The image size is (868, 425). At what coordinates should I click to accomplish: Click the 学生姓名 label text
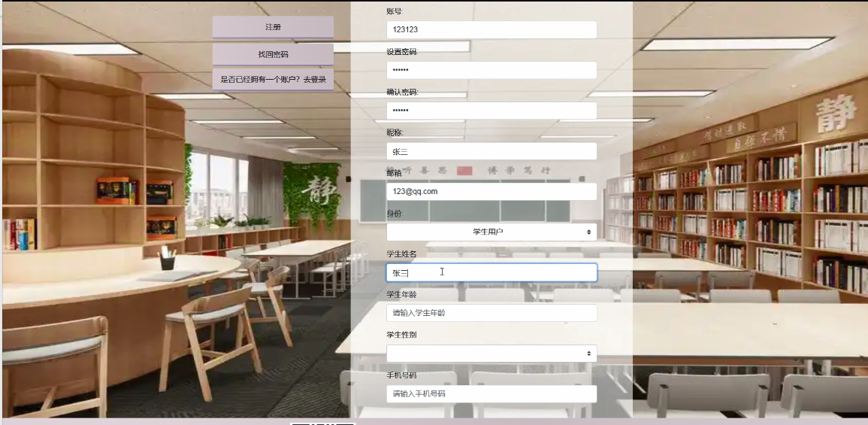(x=401, y=253)
